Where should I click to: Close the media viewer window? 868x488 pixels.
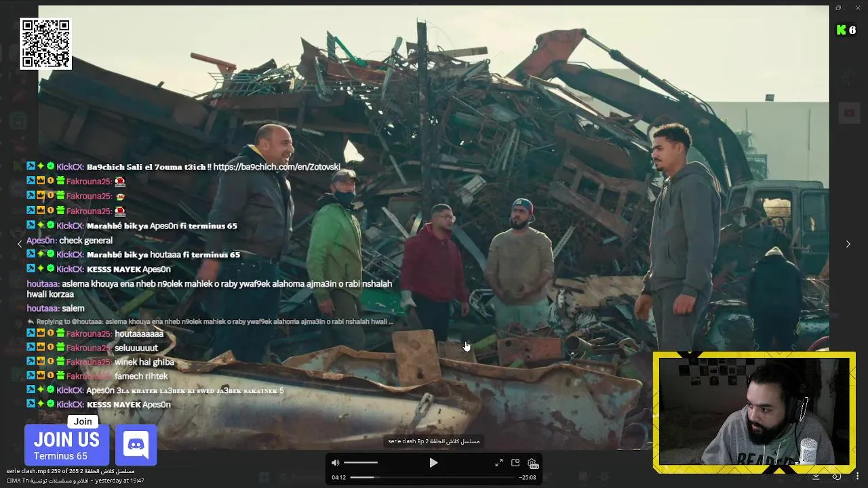click(857, 8)
